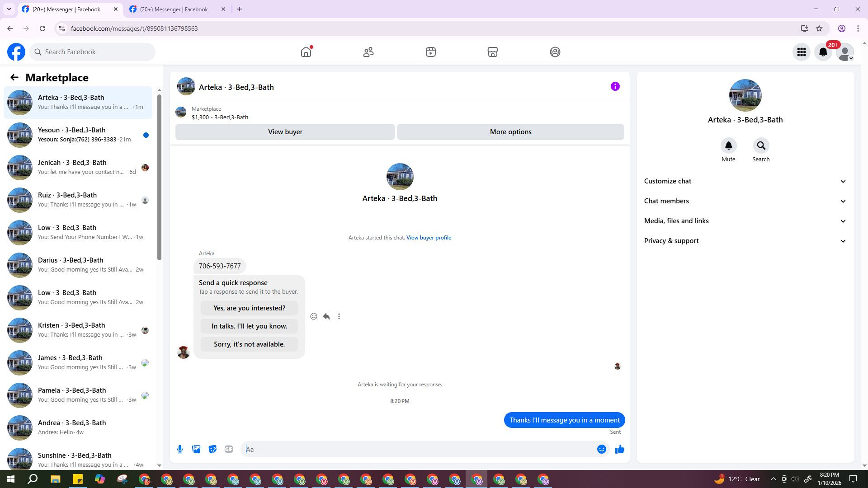Toggle conversation information panel icon
This screenshot has width=868, height=488.
point(615,86)
